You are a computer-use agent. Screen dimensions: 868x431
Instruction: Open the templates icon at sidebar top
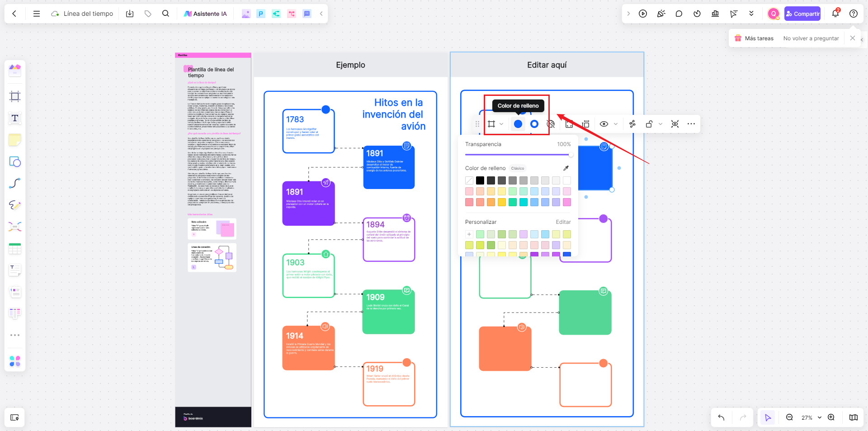(x=15, y=70)
